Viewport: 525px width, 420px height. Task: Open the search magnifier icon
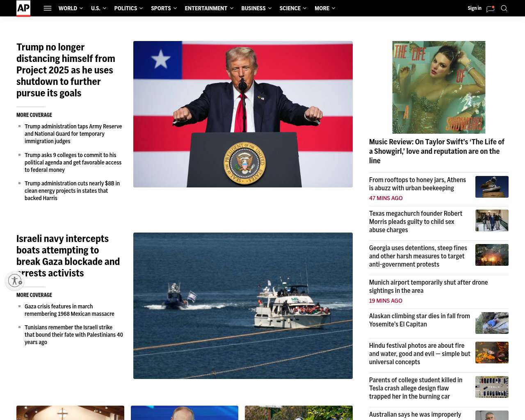[504, 8]
